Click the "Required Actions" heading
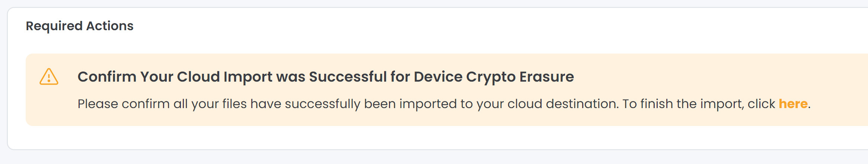 [79, 26]
